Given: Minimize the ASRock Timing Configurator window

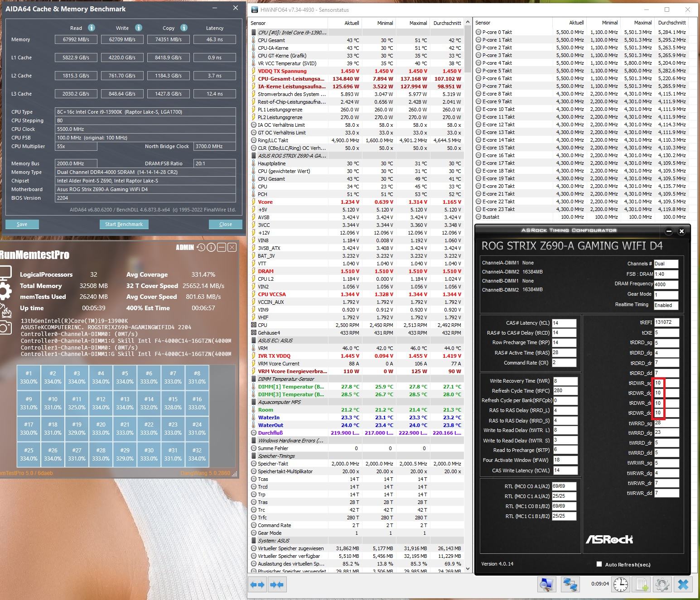Looking at the screenshot, I should pos(669,231).
